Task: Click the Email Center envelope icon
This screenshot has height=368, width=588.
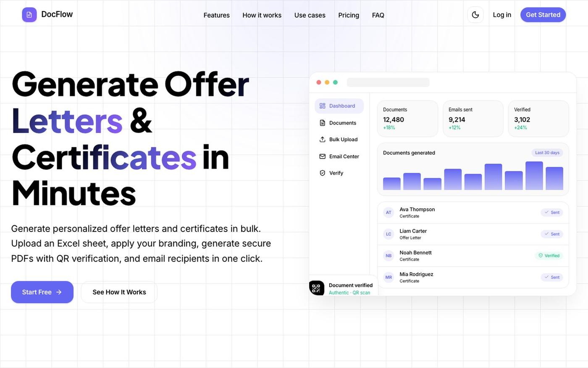Action: click(323, 156)
